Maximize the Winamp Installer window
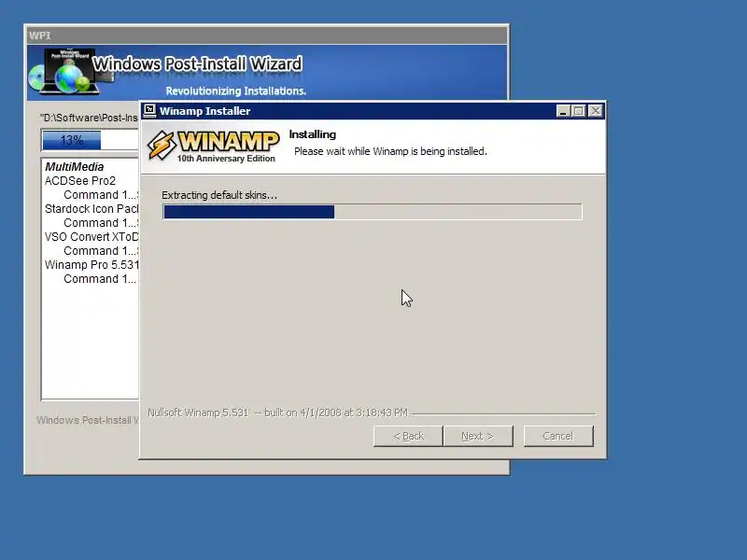This screenshot has height=560, width=747. click(579, 111)
